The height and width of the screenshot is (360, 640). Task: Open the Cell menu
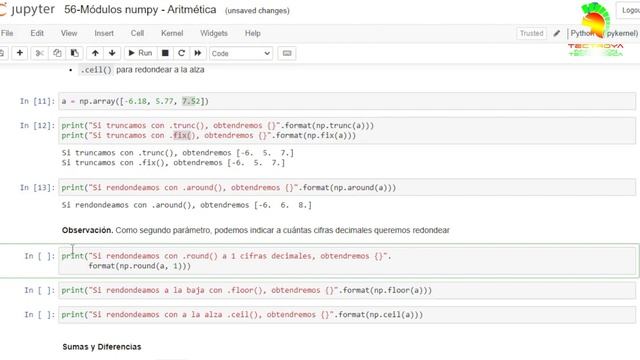pos(137,33)
